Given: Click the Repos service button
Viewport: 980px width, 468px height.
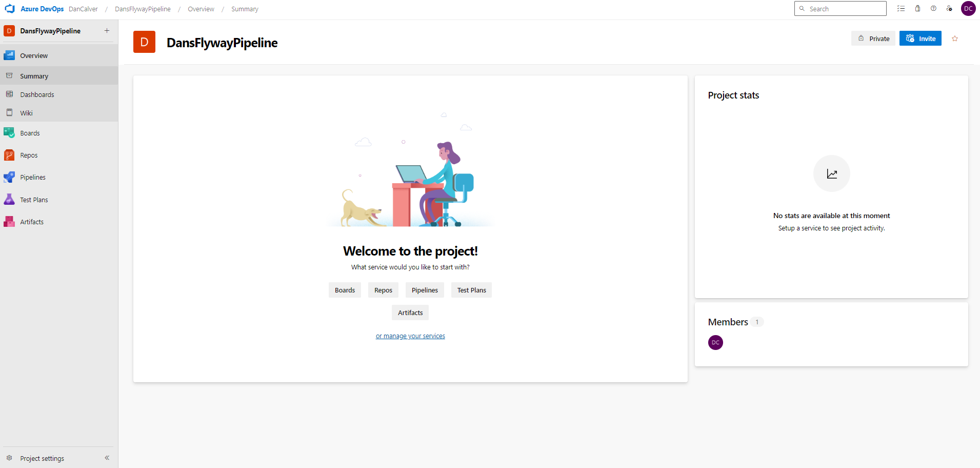Looking at the screenshot, I should [x=383, y=290].
